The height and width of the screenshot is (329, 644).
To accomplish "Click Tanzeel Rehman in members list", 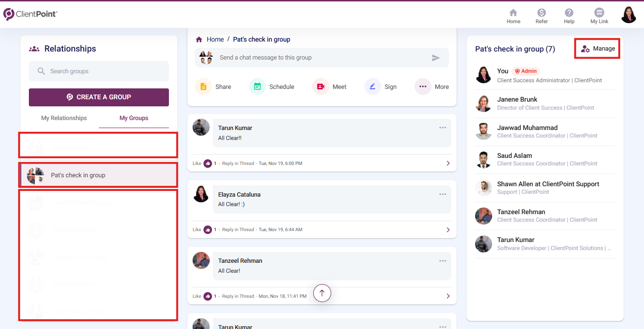I will [545, 216].
